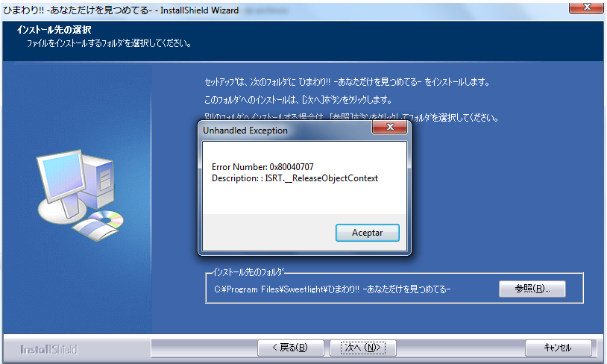This screenshot has height=364, width=607.
Task: Go back with the 戻る(B) button
Action: 291,348
